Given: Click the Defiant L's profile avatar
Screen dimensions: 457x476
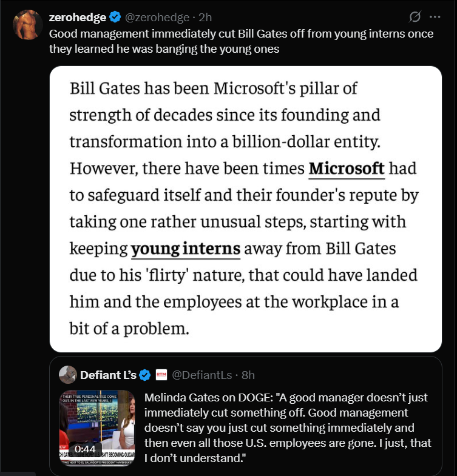Looking at the screenshot, I should pyautogui.click(x=67, y=375).
